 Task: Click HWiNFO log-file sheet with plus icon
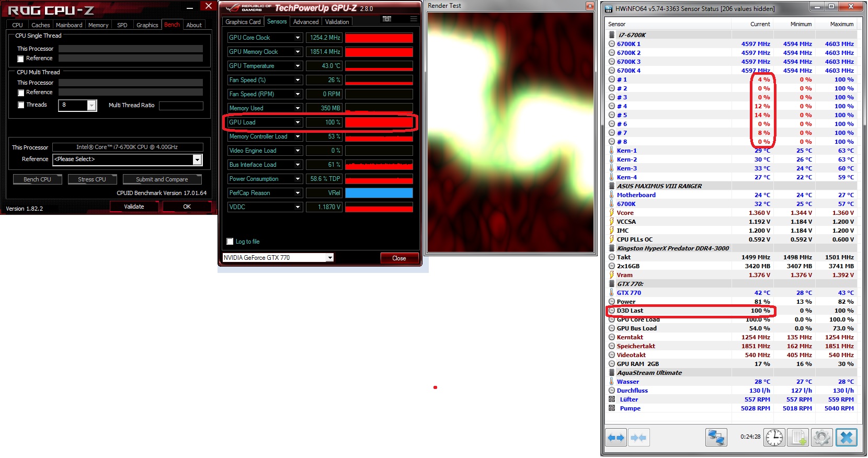click(x=798, y=438)
